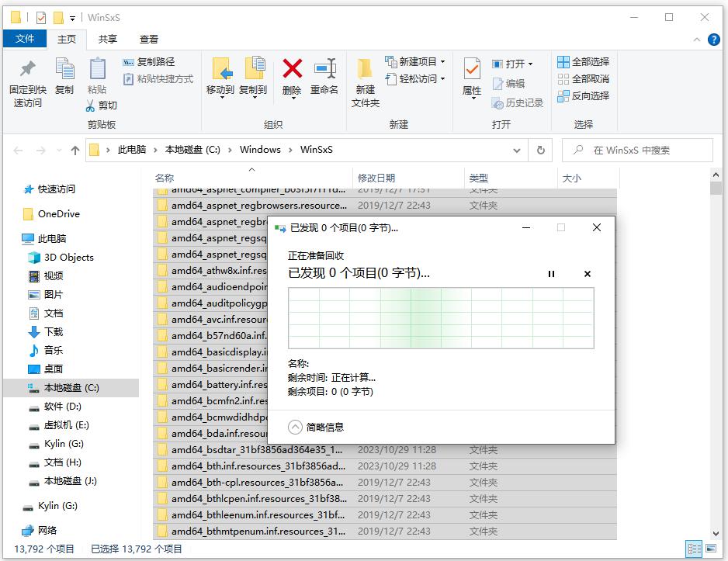728x561 pixels.
Task: Switch to large icons view in status bar
Action: (x=711, y=549)
